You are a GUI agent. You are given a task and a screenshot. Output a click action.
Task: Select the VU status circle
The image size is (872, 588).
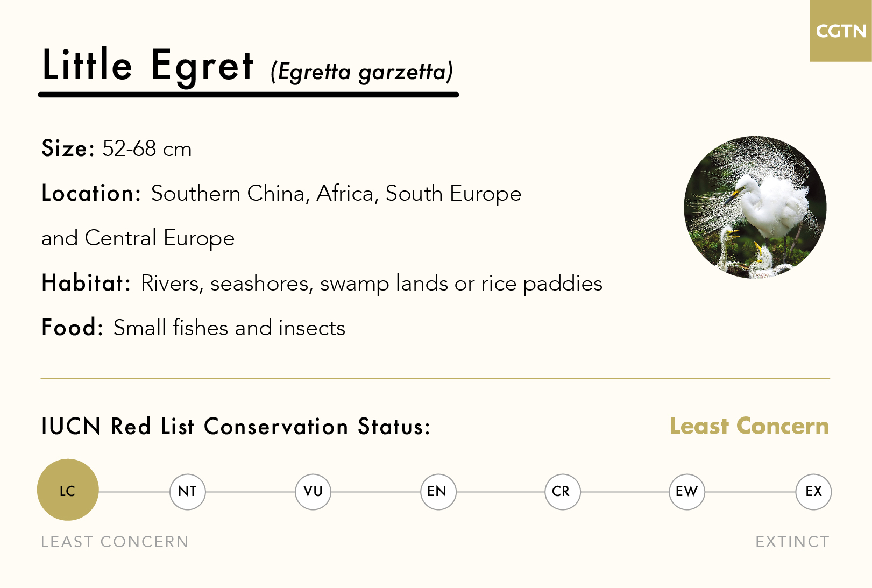pos(313,491)
